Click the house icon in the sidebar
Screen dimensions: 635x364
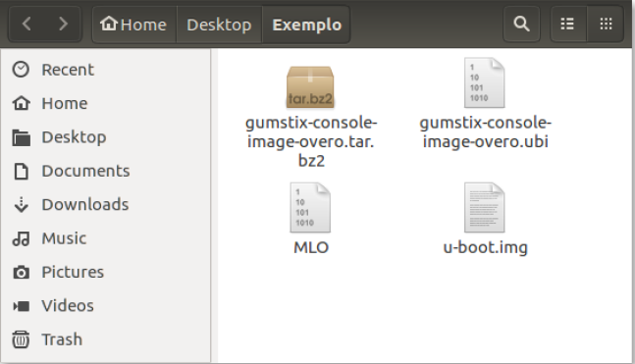pos(21,103)
